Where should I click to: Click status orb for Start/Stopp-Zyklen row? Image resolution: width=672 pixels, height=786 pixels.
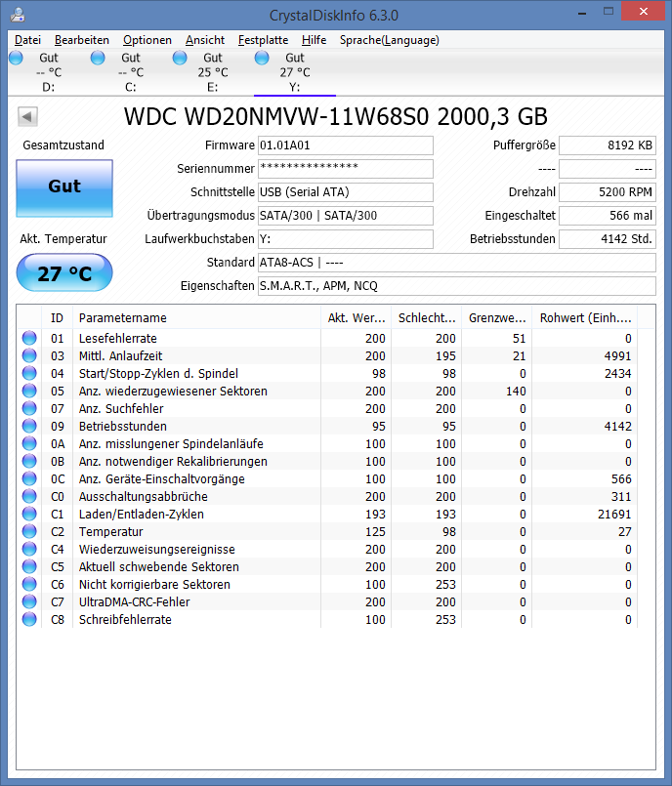pos(29,373)
